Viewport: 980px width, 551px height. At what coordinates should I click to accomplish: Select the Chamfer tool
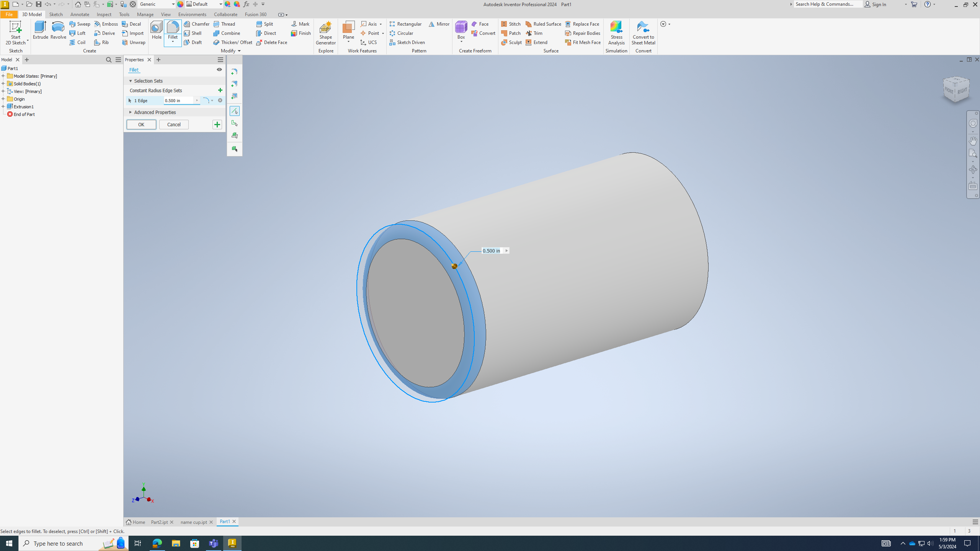coord(196,24)
